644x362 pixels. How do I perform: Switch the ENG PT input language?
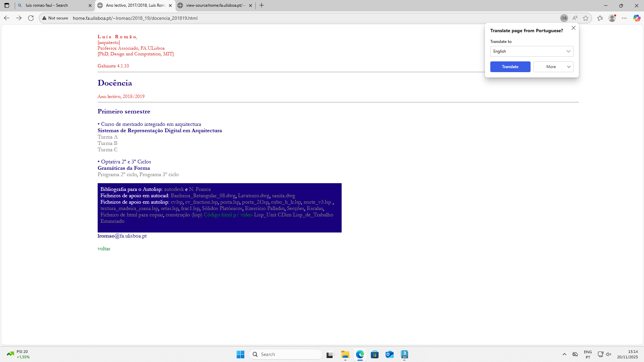tap(588, 354)
